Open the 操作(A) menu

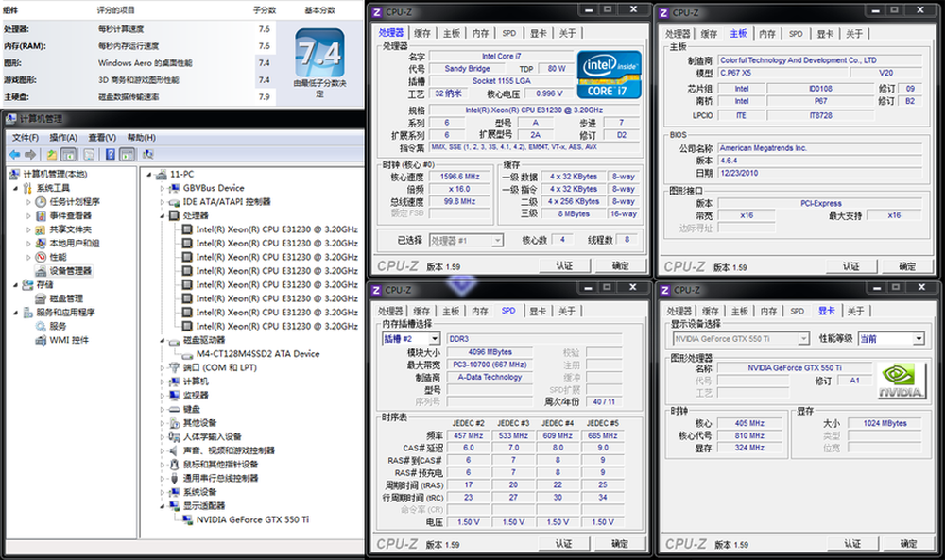pos(63,137)
